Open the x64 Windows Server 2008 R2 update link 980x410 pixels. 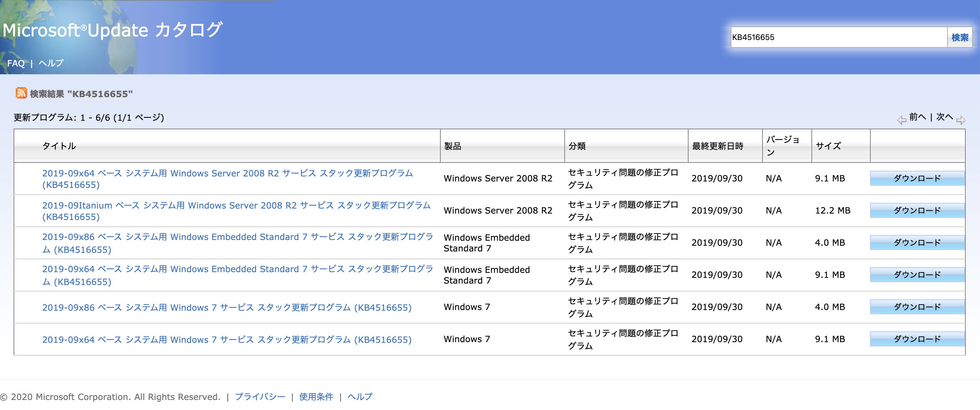click(x=227, y=179)
